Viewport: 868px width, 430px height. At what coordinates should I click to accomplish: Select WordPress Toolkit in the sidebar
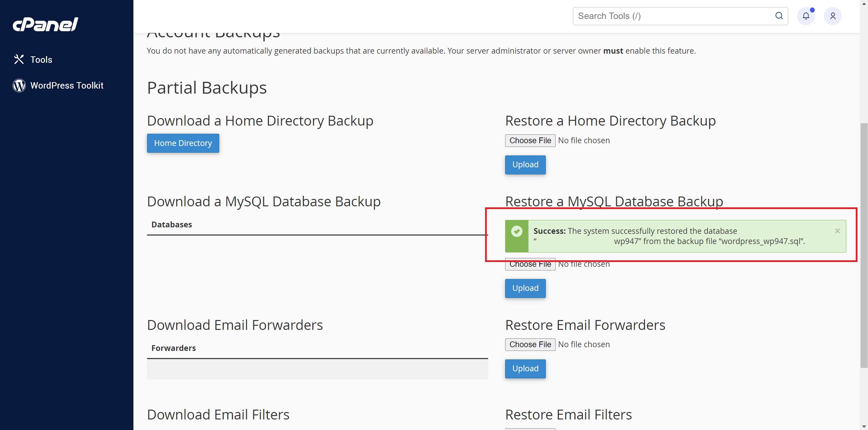(x=67, y=86)
